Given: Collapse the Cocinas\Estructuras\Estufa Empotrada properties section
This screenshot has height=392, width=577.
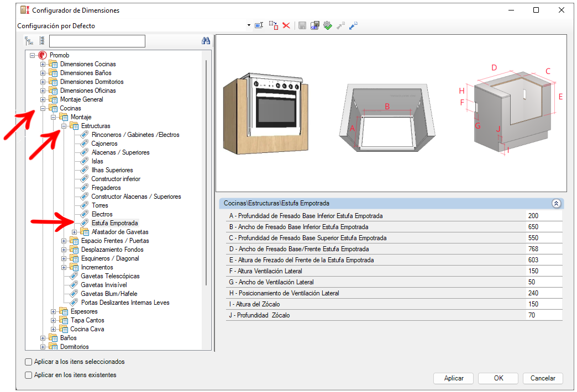Looking at the screenshot, I should tap(556, 203).
